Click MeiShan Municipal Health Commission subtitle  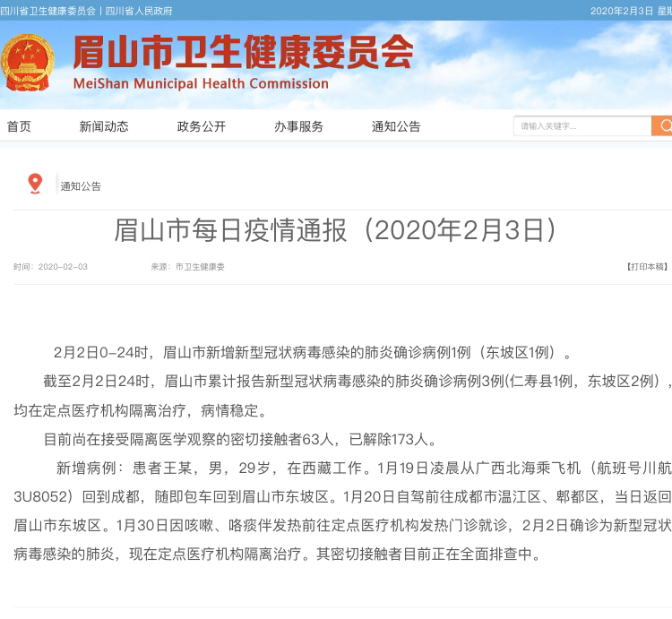(201, 83)
